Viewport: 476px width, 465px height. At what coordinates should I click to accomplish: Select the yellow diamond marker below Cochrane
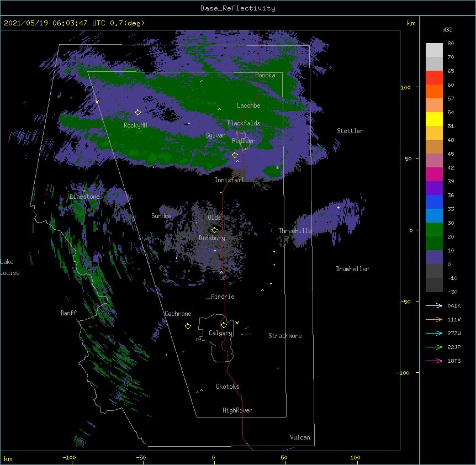[x=188, y=326]
